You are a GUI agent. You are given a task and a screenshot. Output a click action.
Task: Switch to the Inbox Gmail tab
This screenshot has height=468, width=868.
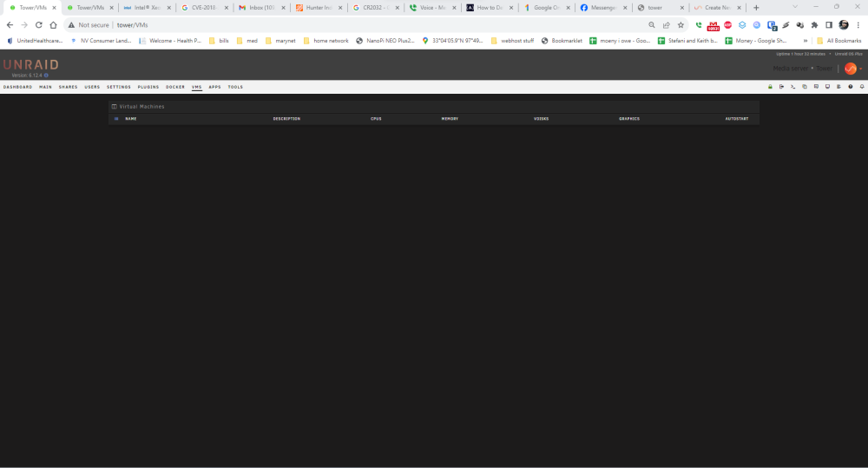(262, 8)
